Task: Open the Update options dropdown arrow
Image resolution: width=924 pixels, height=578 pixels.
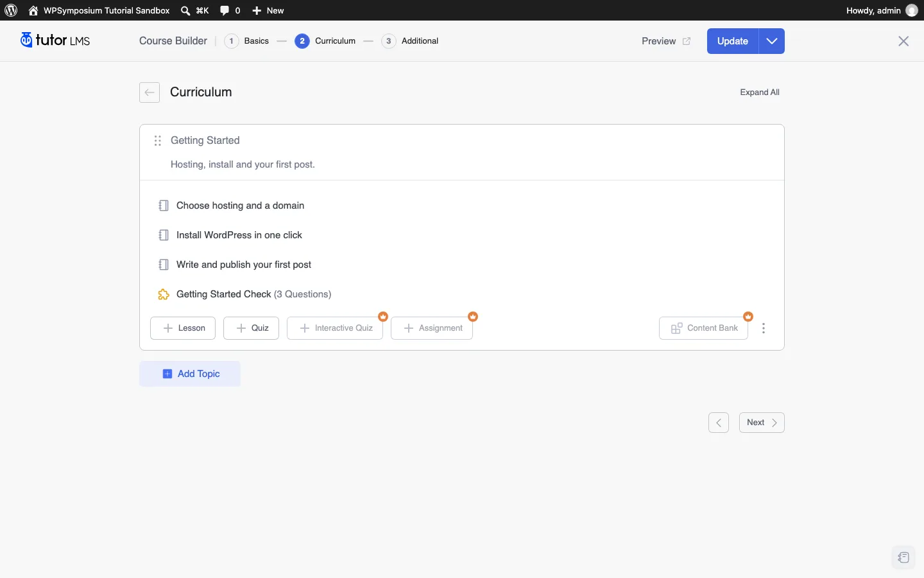Action: point(772,41)
